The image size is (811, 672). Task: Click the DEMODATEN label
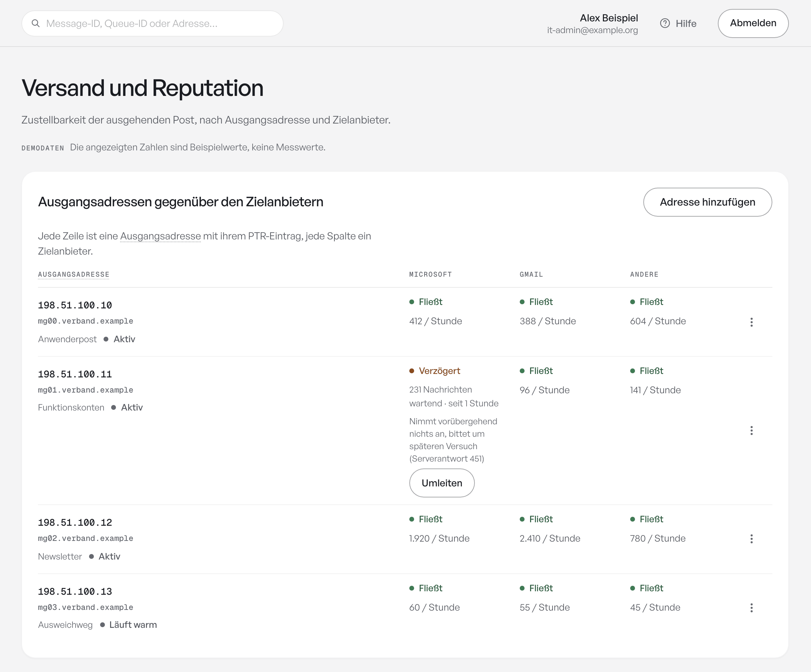pos(42,148)
